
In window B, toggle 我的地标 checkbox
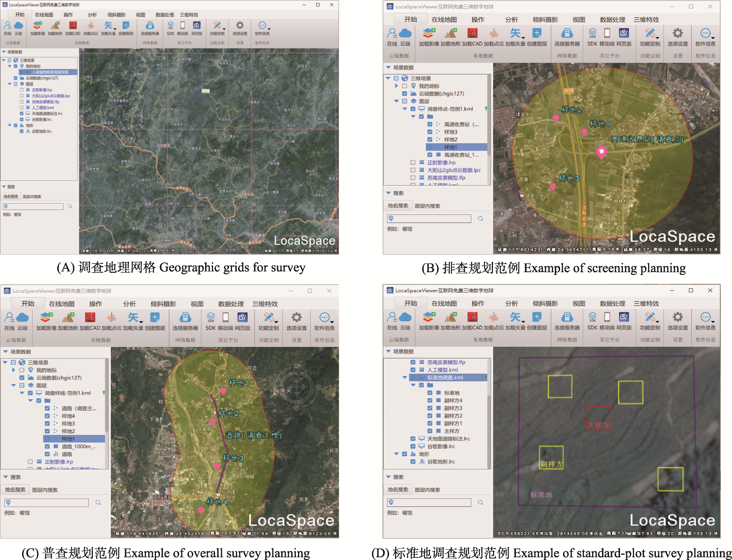[404, 86]
